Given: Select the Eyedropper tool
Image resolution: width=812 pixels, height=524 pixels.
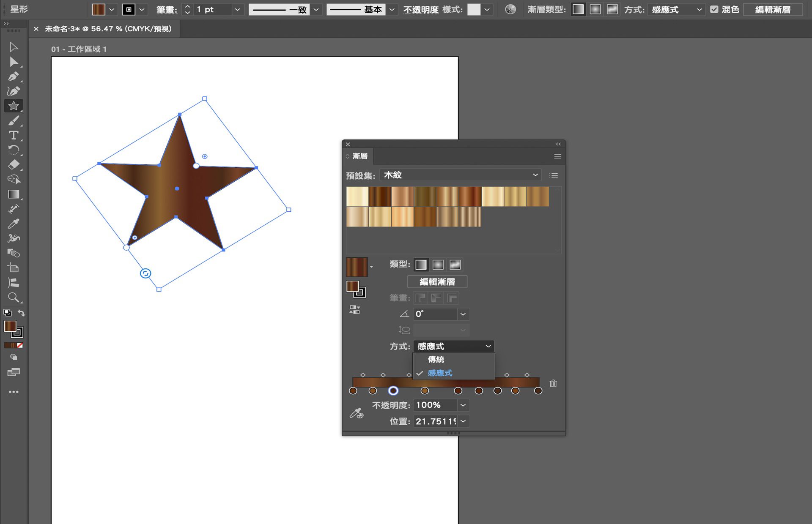Looking at the screenshot, I should click(x=14, y=224).
